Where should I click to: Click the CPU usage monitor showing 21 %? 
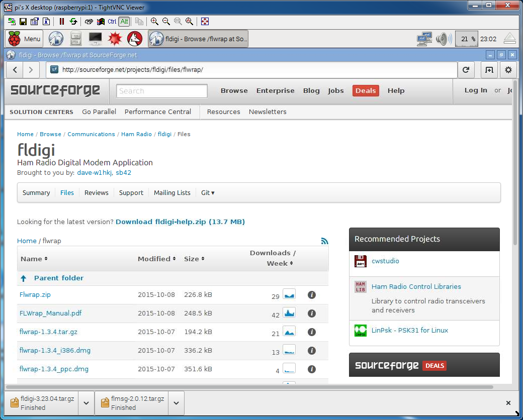[x=467, y=39]
